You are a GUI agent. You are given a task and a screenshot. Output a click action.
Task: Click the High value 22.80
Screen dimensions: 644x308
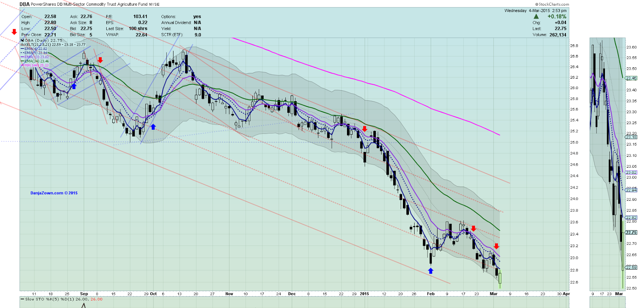[50, 23]
